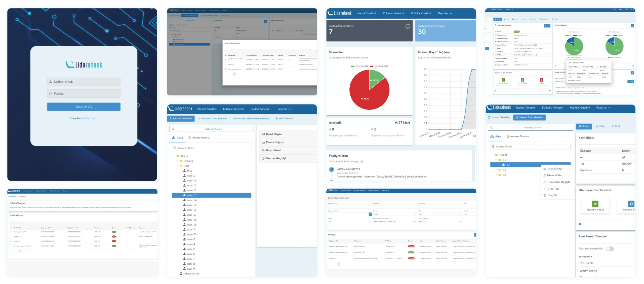
Task: Switch to the Paket tab
Action: pos(600,126)
